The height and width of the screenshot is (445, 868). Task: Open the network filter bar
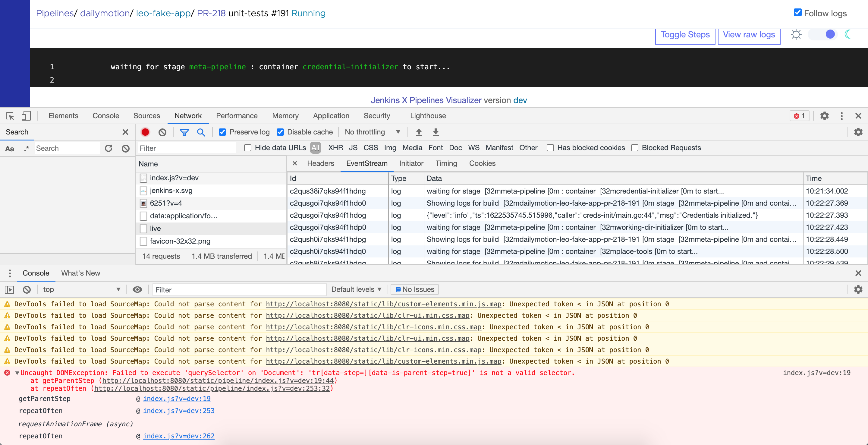(x=184, y=132)
